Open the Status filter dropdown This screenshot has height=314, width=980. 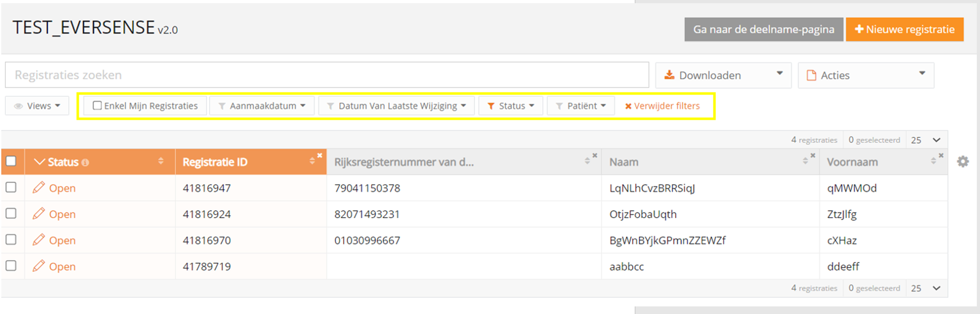(x=511, y=106)
